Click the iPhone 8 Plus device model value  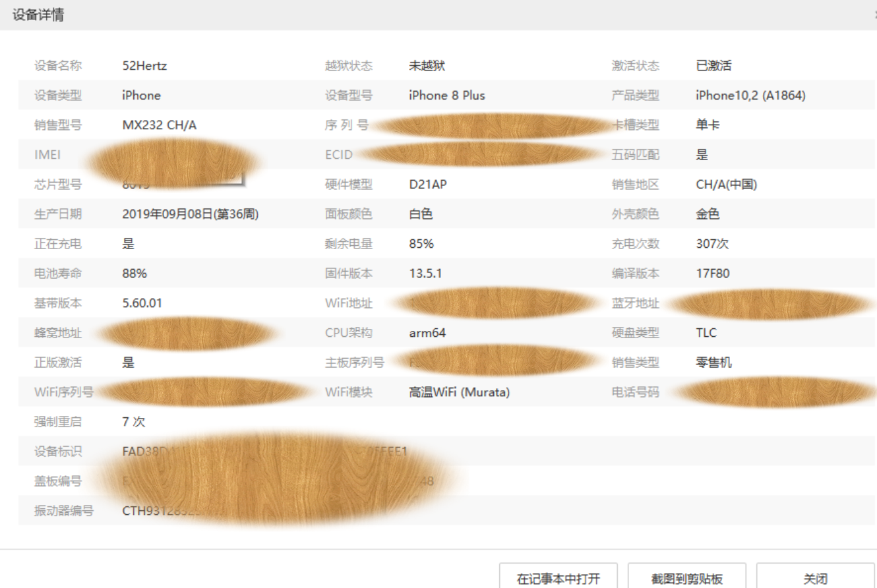click(446, 96)
